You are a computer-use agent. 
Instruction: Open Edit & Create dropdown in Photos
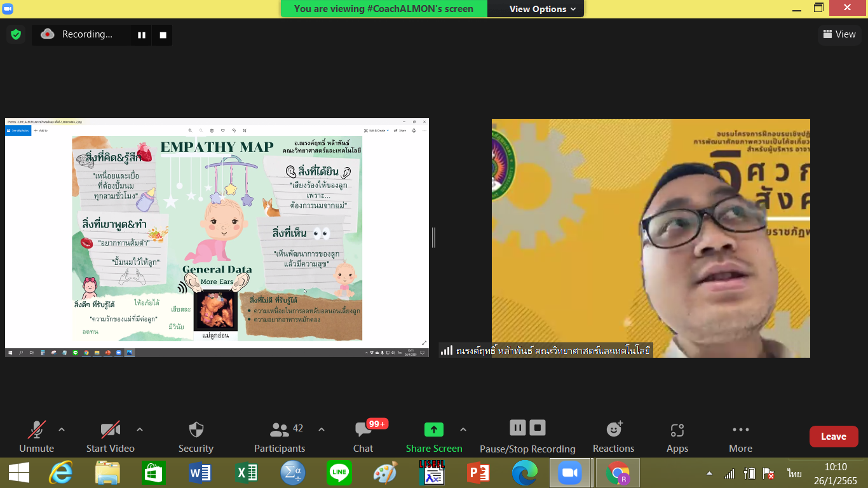376,130
